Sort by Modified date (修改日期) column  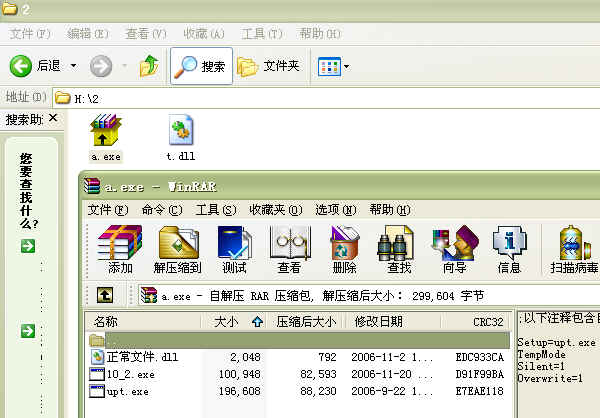coord(393,322)
